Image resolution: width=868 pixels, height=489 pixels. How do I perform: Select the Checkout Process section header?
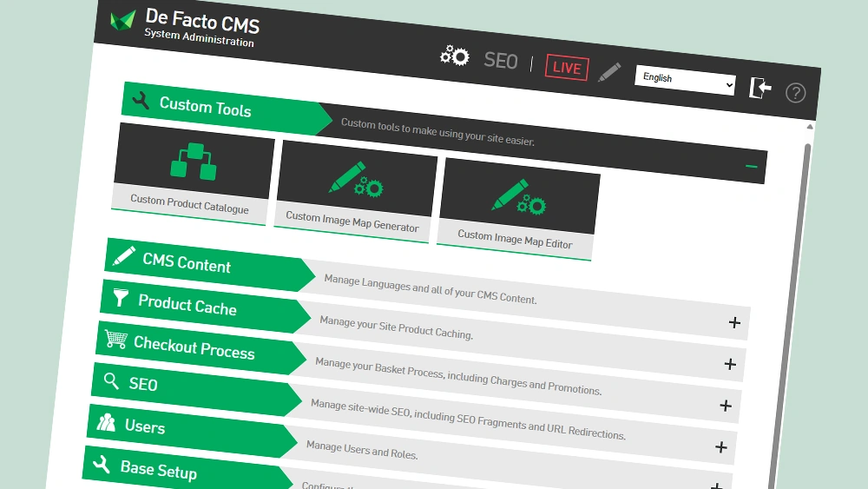pyautogui.click(x=201, y=347)
